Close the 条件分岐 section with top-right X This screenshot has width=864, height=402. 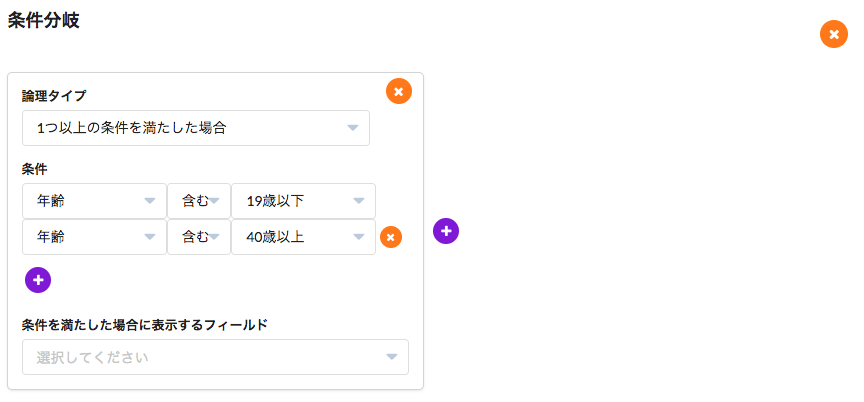point(833,34)
